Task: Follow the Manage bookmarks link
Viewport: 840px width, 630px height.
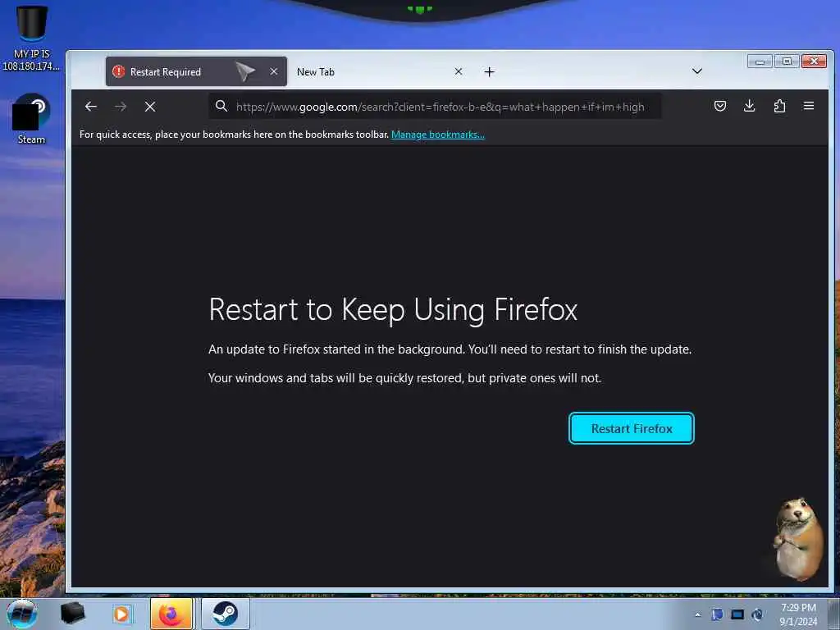Action: pyautogui.click(x=438, y=135)
